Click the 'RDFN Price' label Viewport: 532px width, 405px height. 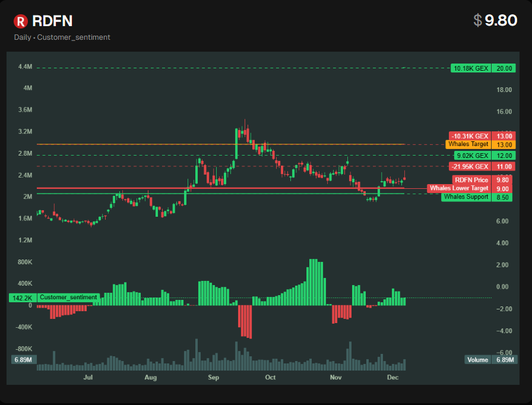click(471, 180)
